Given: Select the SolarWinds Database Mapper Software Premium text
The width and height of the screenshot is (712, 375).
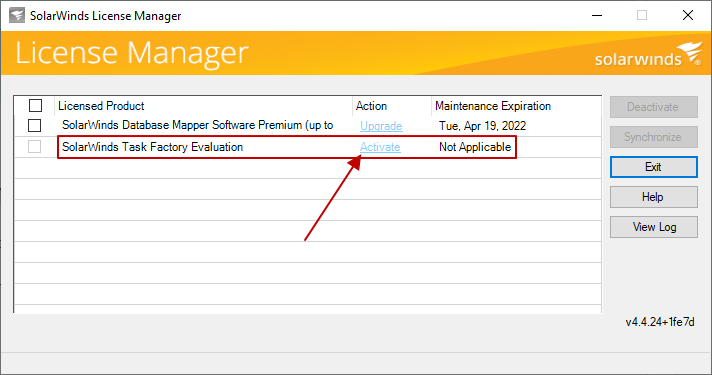Looking at the screenshot, I should pyautogui.click(x=198, y=125).
